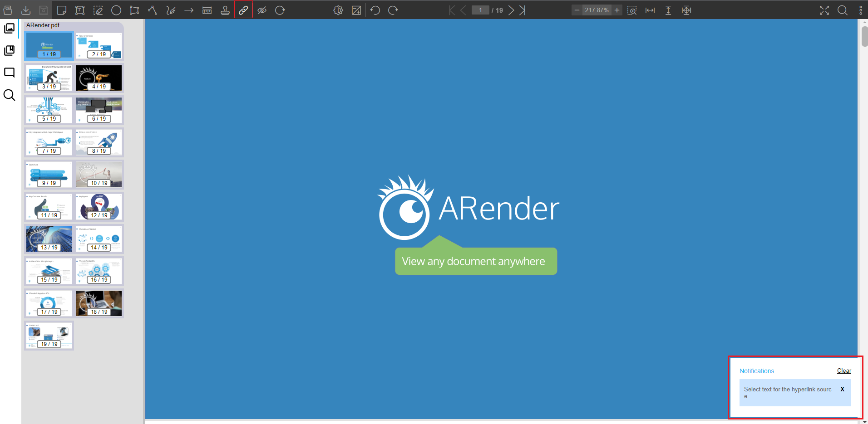
Task: Click the counterclockwise arrow icon in toolbar
Action: click(x=375, y=10)
